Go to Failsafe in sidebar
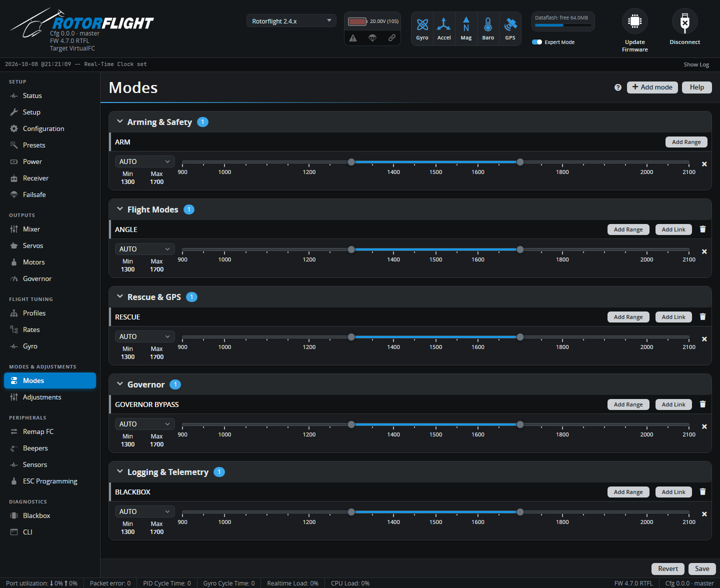Viewport: 720px width, 588px height. pos(50,194)
